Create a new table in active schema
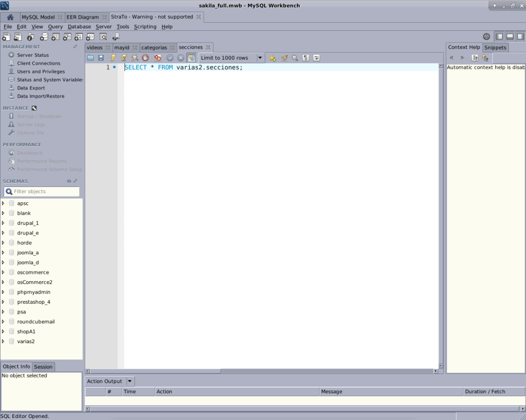 55,37
